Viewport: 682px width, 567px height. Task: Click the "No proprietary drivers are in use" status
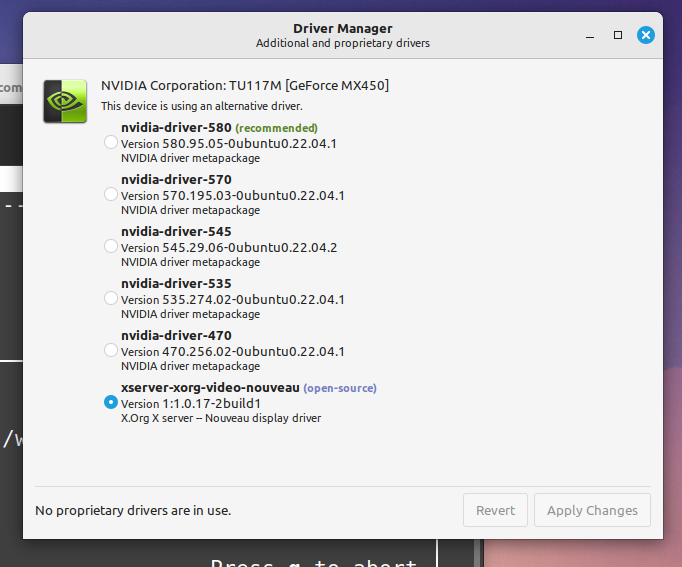pyautogui.click(x=133, y=510)
